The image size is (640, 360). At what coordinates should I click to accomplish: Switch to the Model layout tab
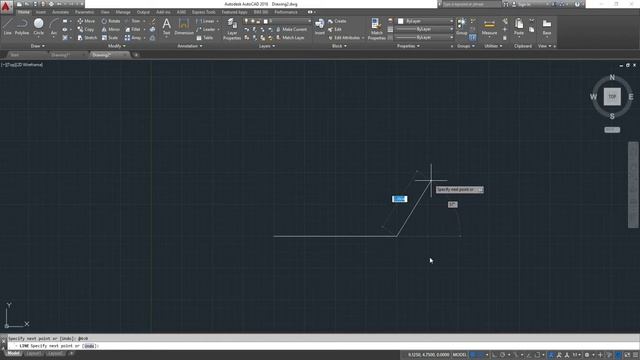point(13,353)
